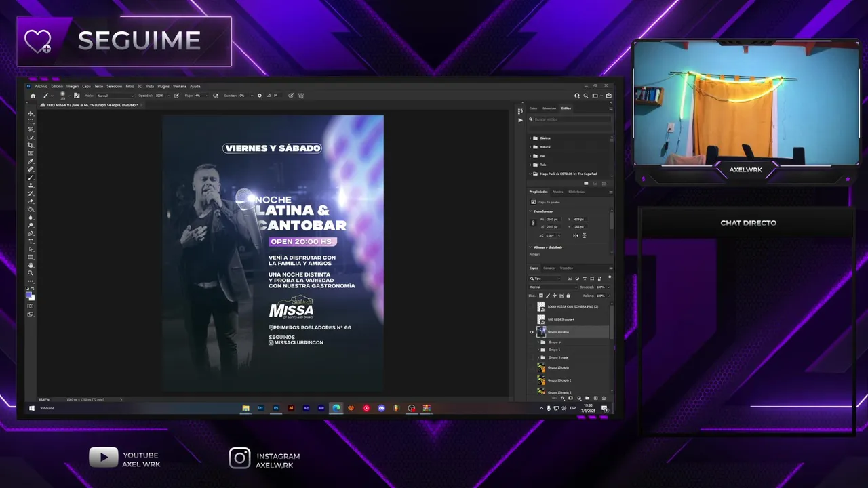868x488 pixels.
Task: Delete layer with trash icon
Action: [604, 398]
